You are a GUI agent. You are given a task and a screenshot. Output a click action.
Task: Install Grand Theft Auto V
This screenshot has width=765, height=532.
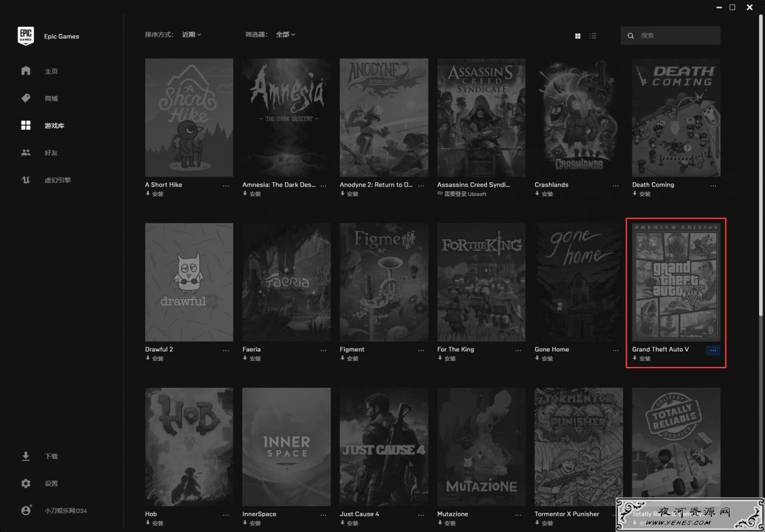[641, 359]
